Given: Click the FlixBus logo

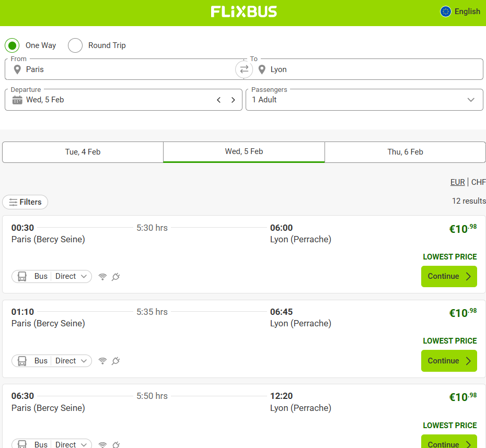Looking at the screenshot, I should click(244, 12).
